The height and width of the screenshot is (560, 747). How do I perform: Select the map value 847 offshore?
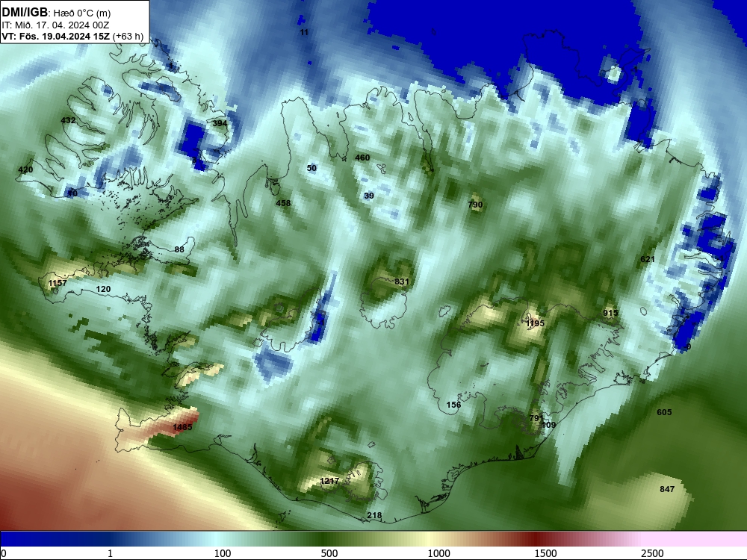(667, 489)
